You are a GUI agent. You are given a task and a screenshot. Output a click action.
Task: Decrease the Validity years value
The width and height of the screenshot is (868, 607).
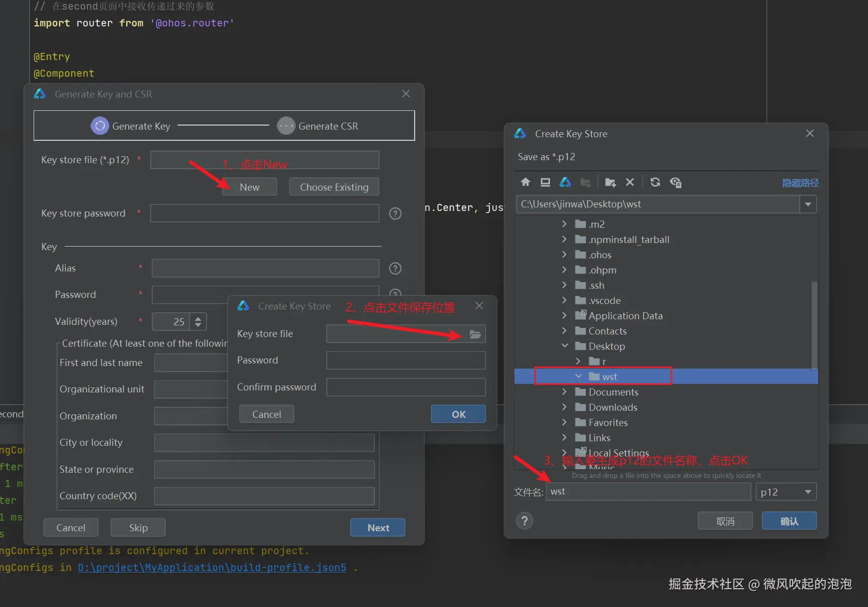[x=198, y=325]
